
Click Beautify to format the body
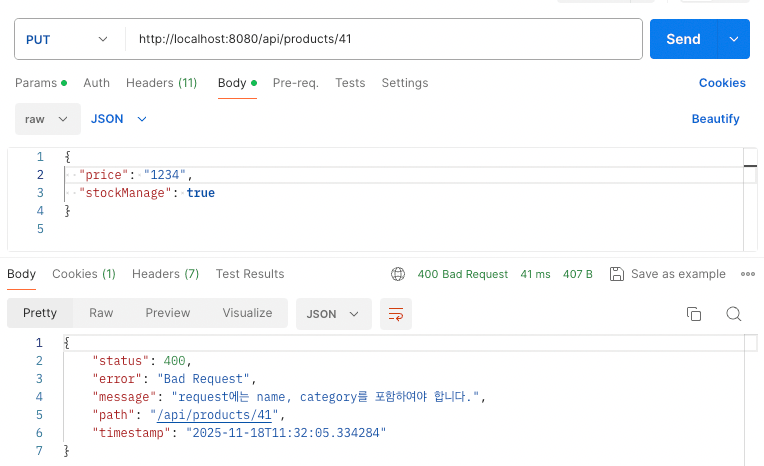(715, 119)
